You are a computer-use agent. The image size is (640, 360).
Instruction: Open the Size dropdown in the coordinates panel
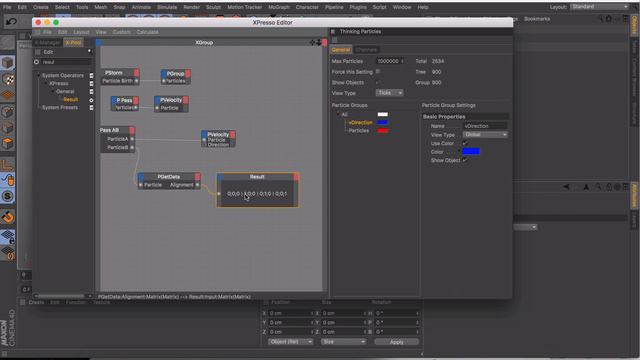(343, 342)
